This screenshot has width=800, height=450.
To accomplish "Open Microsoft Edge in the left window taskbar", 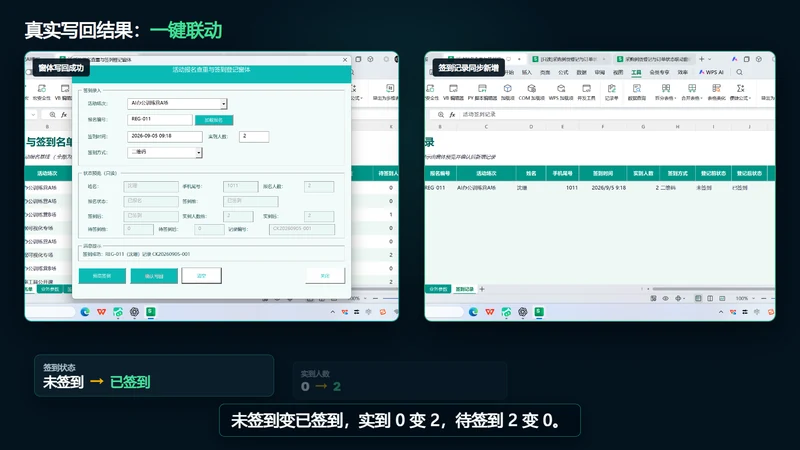I will [85, 312].
